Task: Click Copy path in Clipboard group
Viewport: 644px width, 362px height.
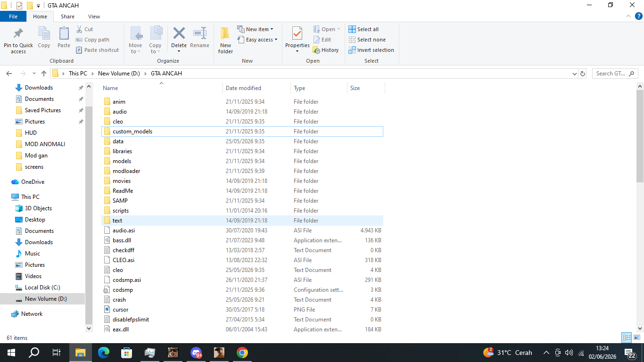Action: 92,40
